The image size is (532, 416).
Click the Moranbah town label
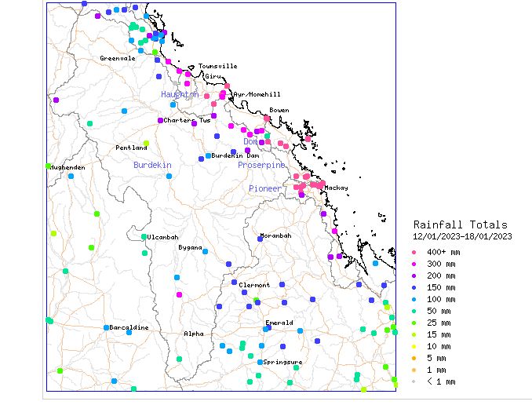[x=276, y=235]
